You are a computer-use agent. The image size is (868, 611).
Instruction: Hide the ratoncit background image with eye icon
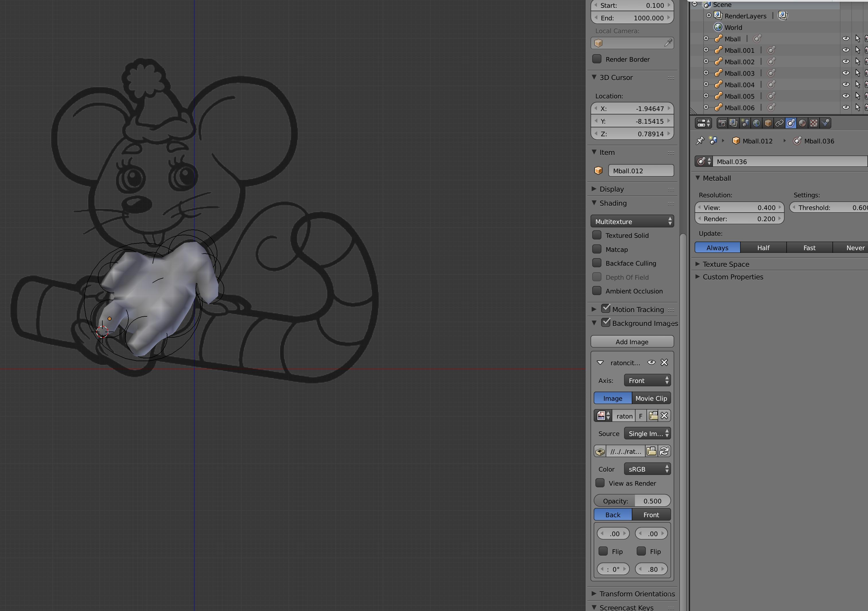651,362
